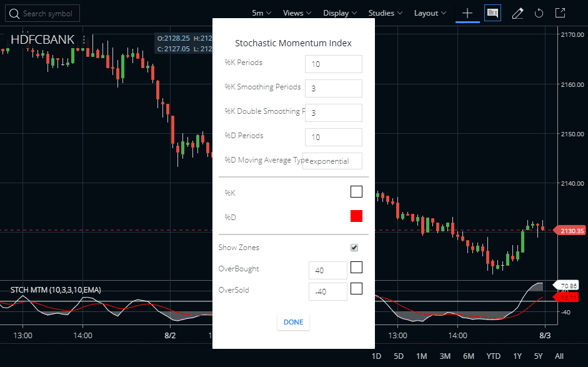This screenshot has width=588, height=367.
Task: Open fullscreen with the expand icon
Action: [559, 13]
